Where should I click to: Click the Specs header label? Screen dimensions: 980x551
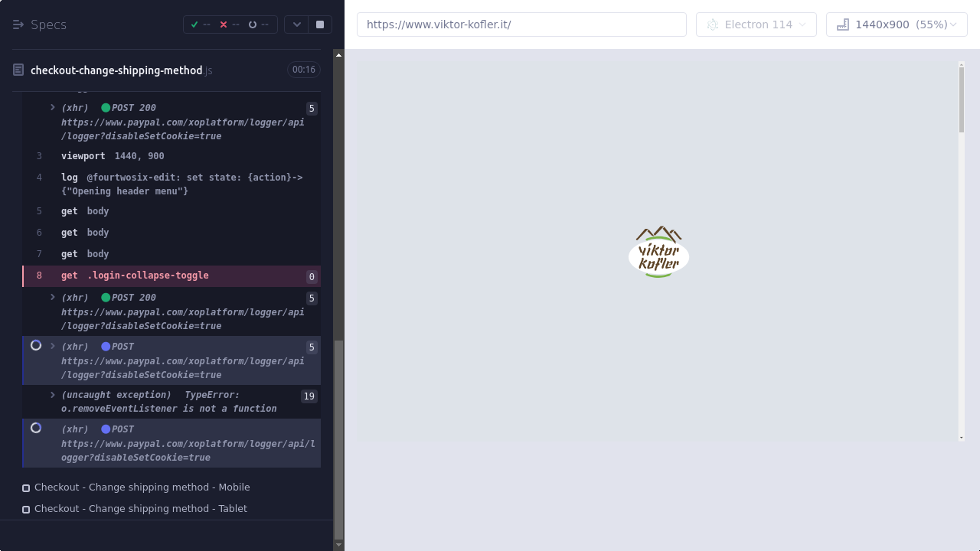click(x=48, y=24)
